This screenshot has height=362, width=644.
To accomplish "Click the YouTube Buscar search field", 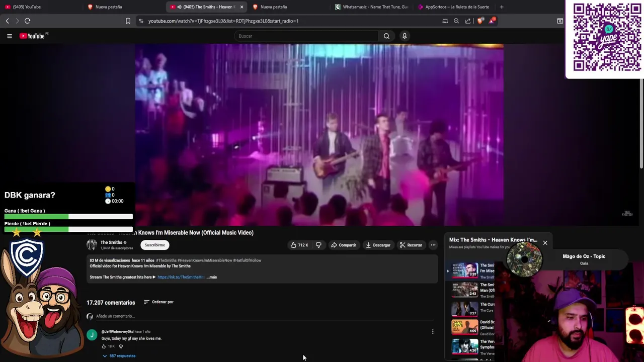I will tap(306, 36).
